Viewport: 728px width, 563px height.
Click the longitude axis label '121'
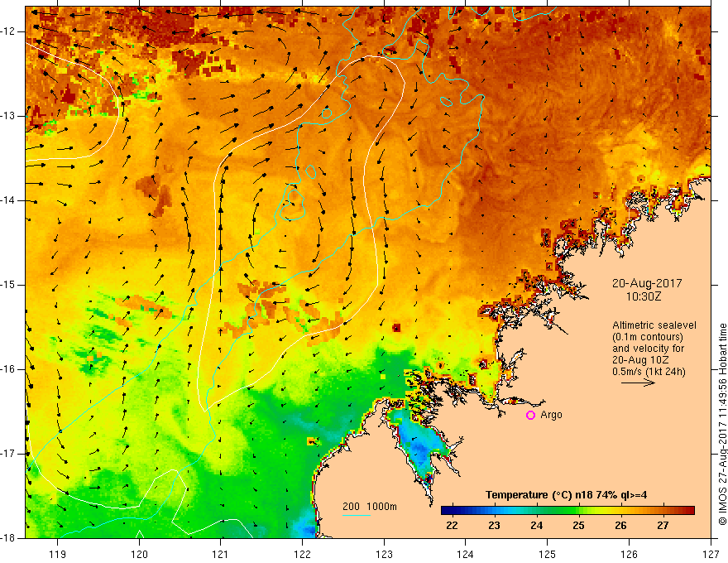pos(221,554)
